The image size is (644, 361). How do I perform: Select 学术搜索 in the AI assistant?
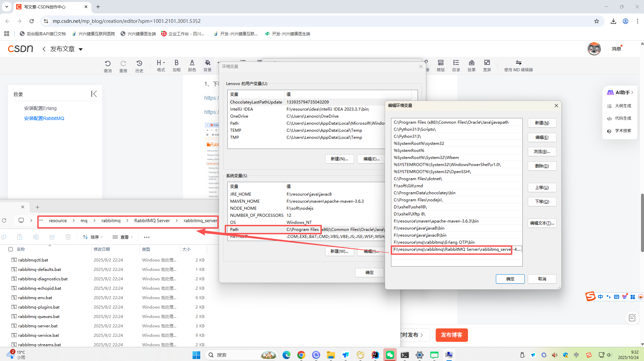619,131
